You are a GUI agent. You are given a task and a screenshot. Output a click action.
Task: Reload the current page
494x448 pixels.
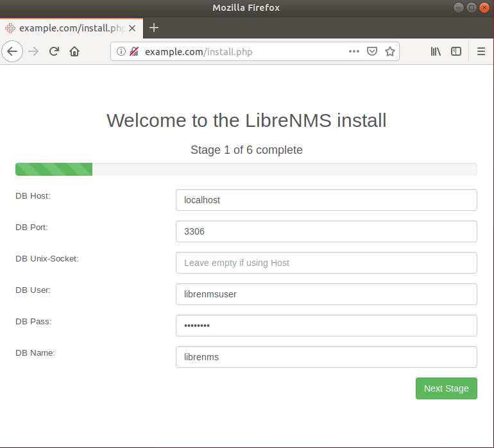pyautogui.click(x=54, y=51)
